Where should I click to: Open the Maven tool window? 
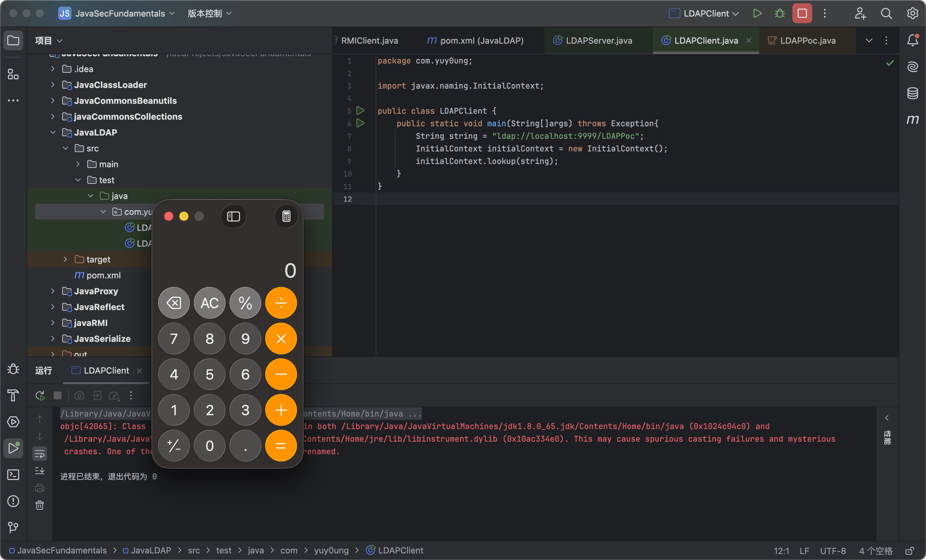[x=912, y=120]
